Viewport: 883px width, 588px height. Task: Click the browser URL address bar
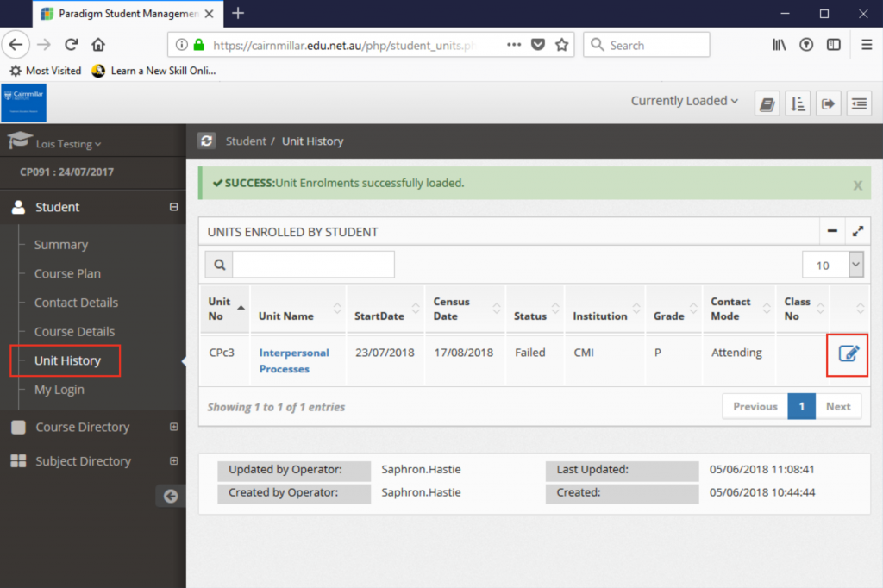point(343,45)
